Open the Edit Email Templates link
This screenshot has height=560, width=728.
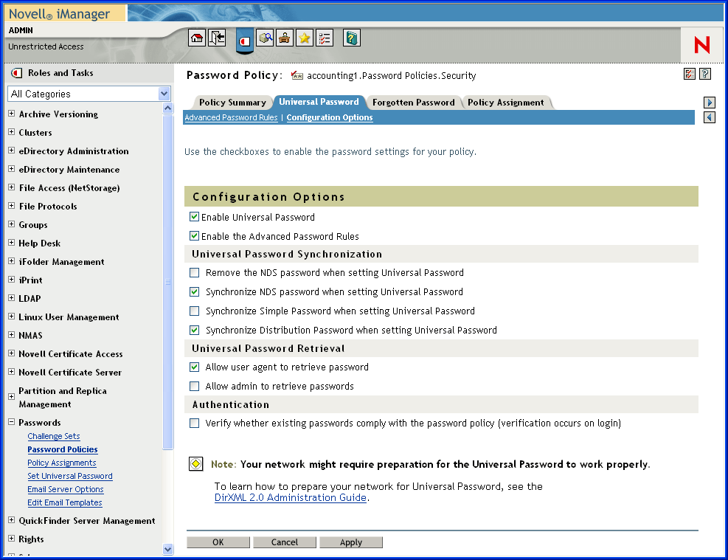coord(64,502)
